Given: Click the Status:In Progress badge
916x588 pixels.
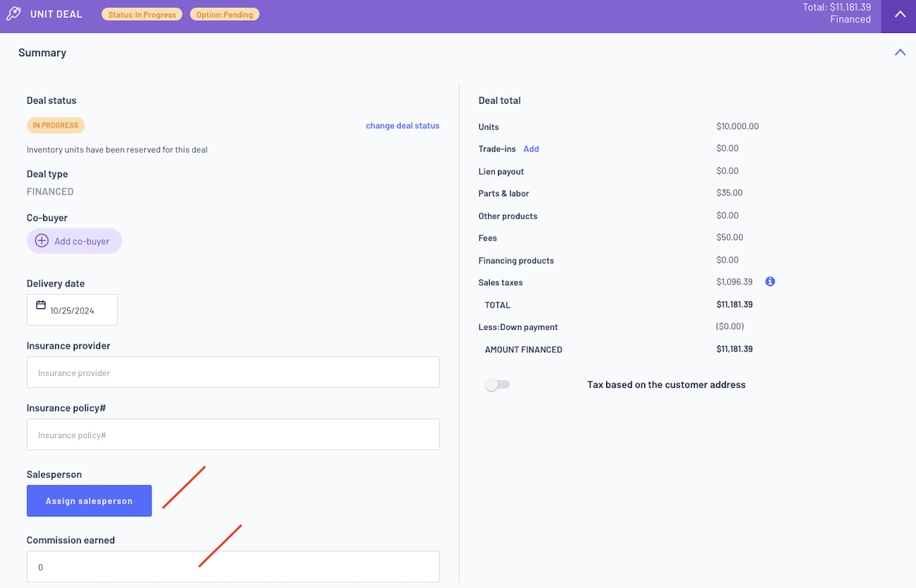Looking at the screenshot, I should (x=142, y=14).
